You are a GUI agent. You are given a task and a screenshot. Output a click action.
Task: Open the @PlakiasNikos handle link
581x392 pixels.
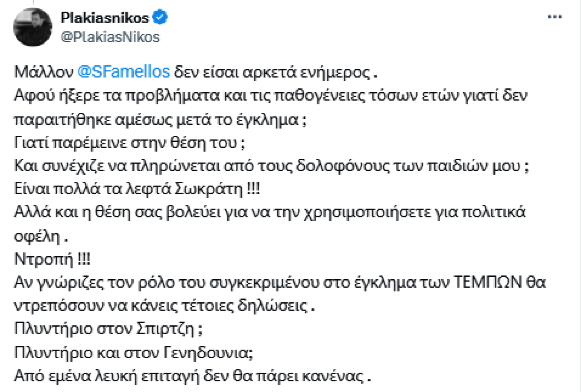(110, 37)
